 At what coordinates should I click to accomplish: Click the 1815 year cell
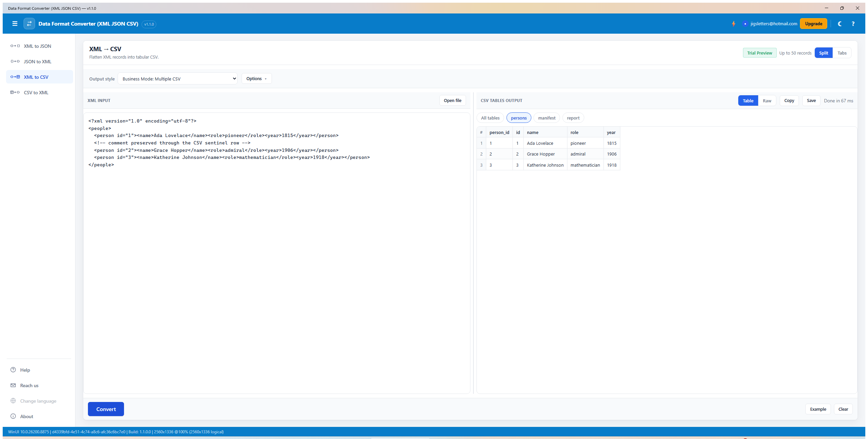coord(612,143)
